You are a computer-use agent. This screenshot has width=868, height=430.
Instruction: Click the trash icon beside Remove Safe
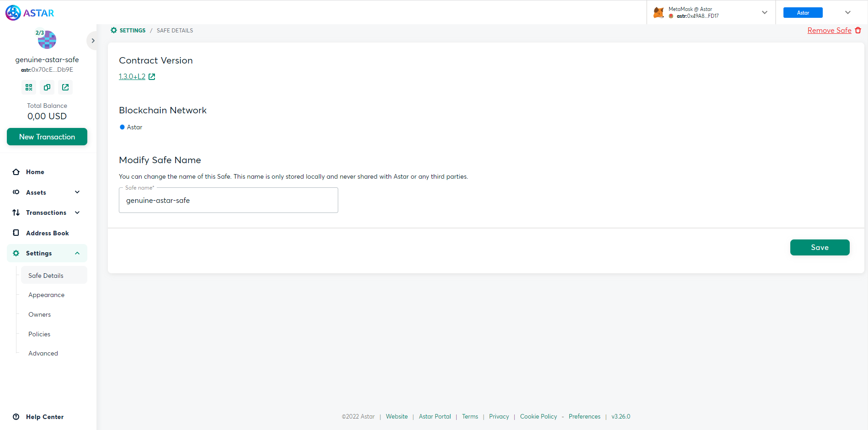(x=858, y=31)
